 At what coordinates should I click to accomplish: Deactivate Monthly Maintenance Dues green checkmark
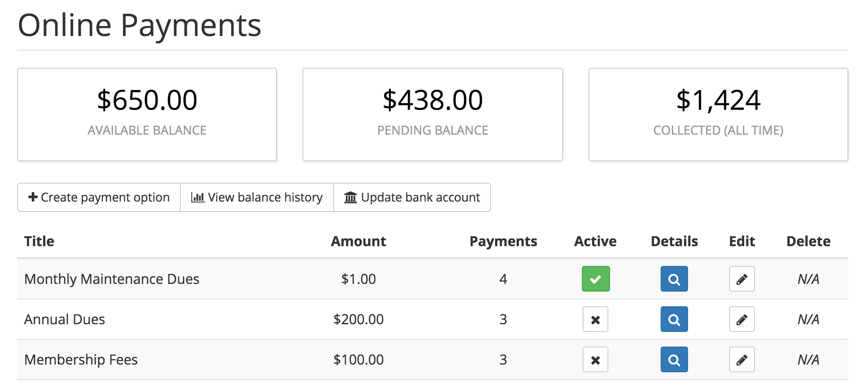596,279
